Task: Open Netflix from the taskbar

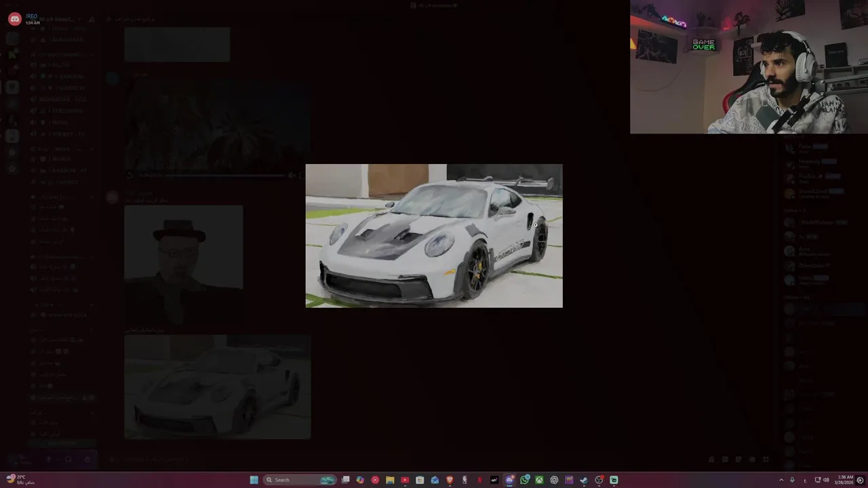Action: point(479,480)
